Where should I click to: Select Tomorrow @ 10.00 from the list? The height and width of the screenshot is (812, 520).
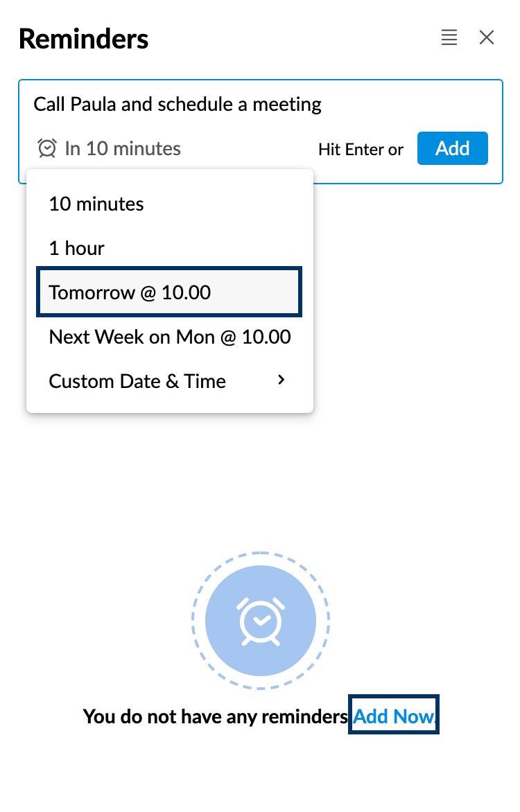click(x=129, y=292)
